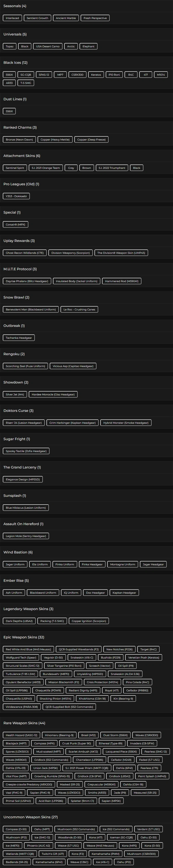
Task: Select Vicious Asp (Capitao Headgear) tag
Action: pos(73,366)
